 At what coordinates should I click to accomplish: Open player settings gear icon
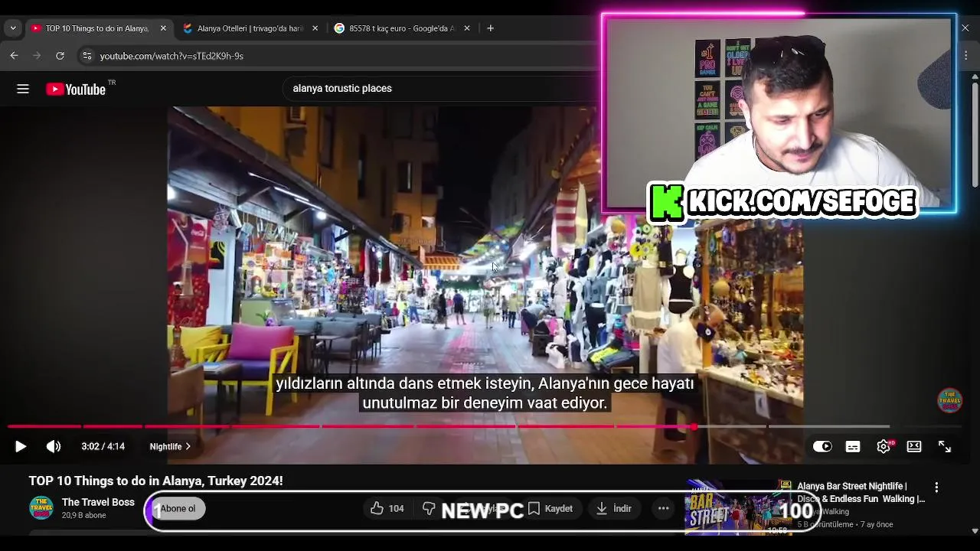click(884, 446)
